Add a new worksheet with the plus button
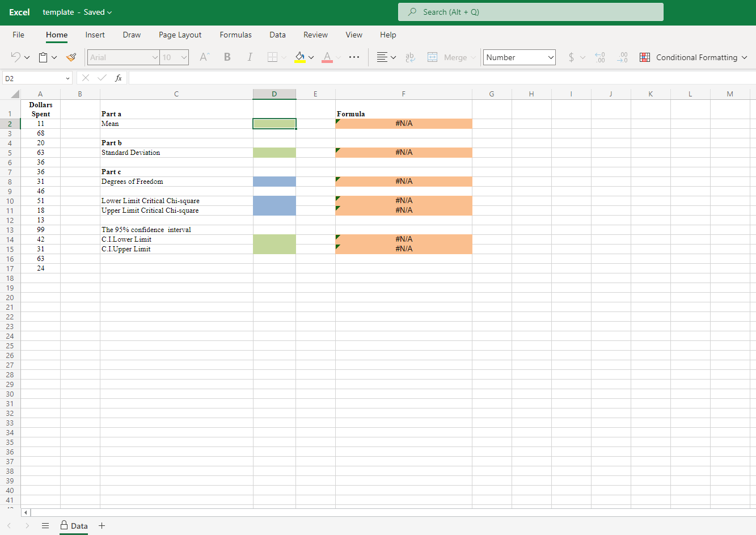The image size is (756, 535). coord(102,526)
